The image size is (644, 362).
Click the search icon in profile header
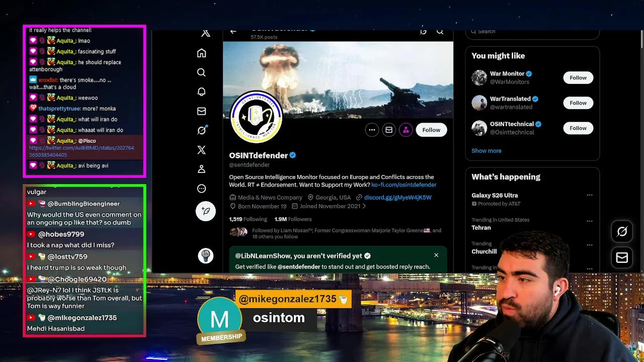coord(440,32)
